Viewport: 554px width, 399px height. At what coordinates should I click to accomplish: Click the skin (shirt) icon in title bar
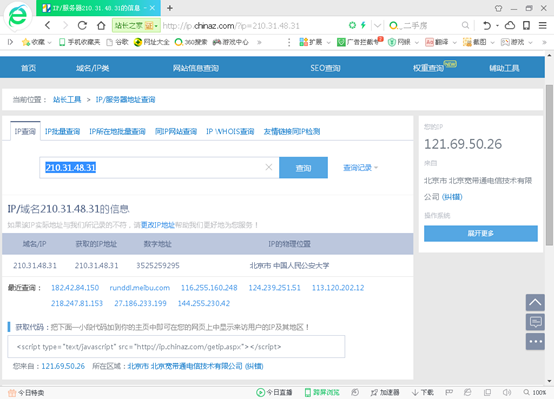499,8
